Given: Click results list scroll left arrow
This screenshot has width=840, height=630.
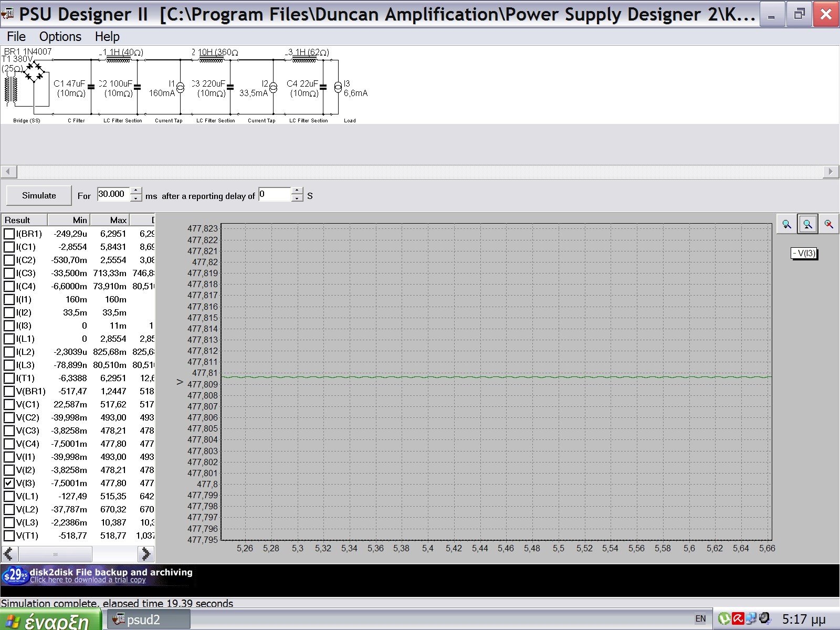Looking at the screenshot, I should (9, 554).
